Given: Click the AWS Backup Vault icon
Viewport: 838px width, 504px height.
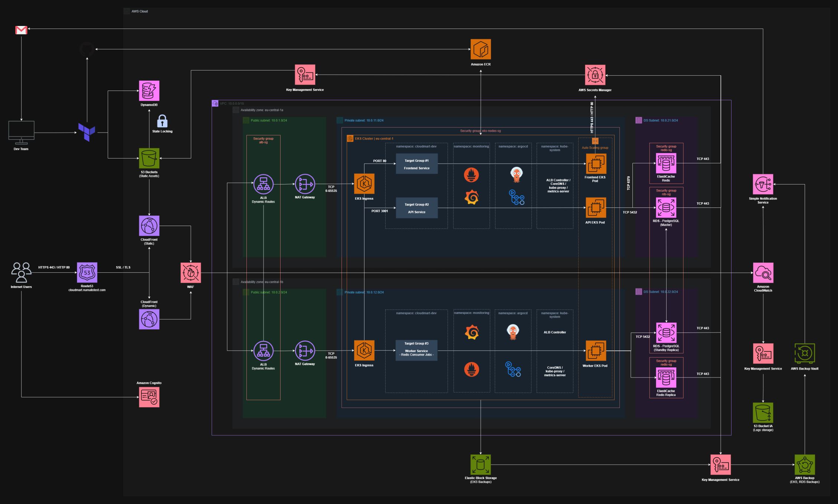Looking at the screenshot, I should coord(805,353).
